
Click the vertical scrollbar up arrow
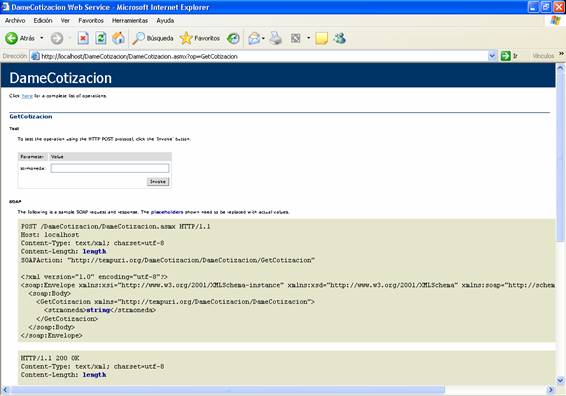[560, 67]
